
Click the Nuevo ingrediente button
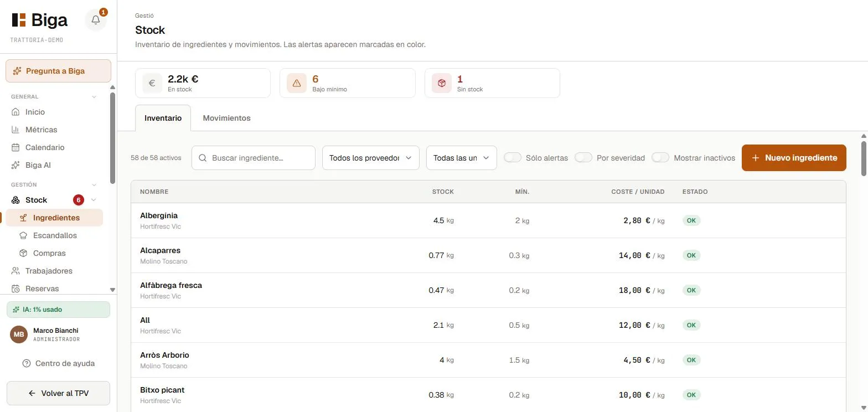794,158
